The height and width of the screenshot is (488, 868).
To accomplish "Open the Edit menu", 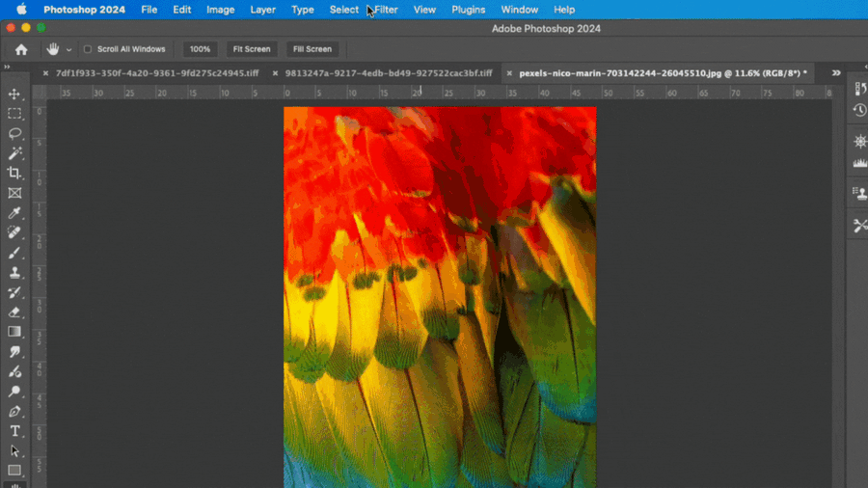I will coord(181,10).
